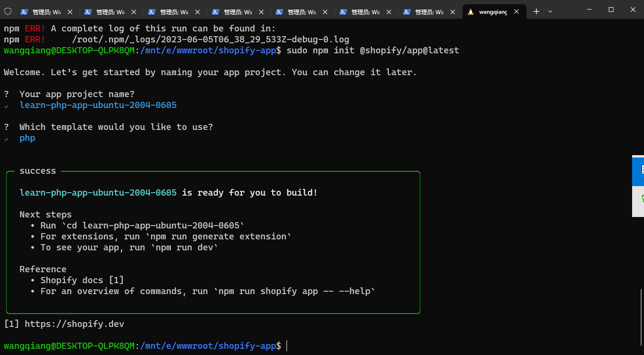
Task: Click the Linux penguin icon on wangqiang tab
Action: pyautogui.click(x=471, y=12)
